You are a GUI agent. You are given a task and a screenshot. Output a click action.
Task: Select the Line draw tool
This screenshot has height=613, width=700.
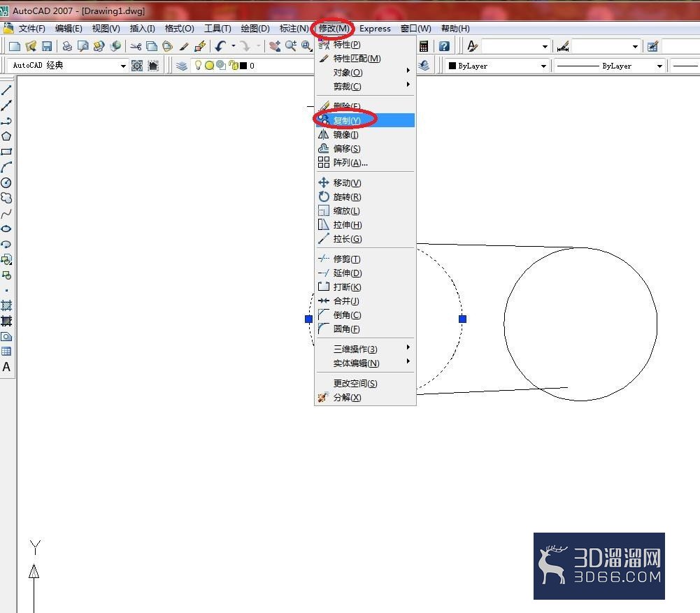click(x=6, y=90)
